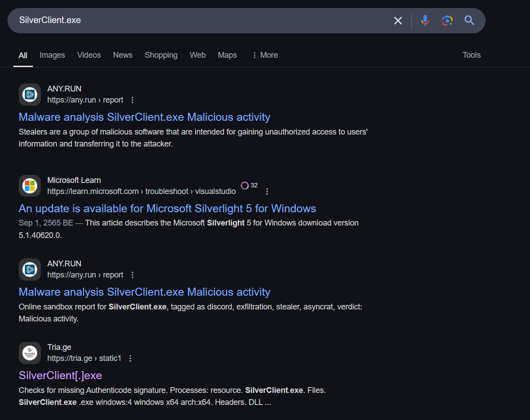Image resolution: width=530 pixels, height=420 pixels.
Task: Open options menu for Tria.ge result
Action: [x=130, y=358]
